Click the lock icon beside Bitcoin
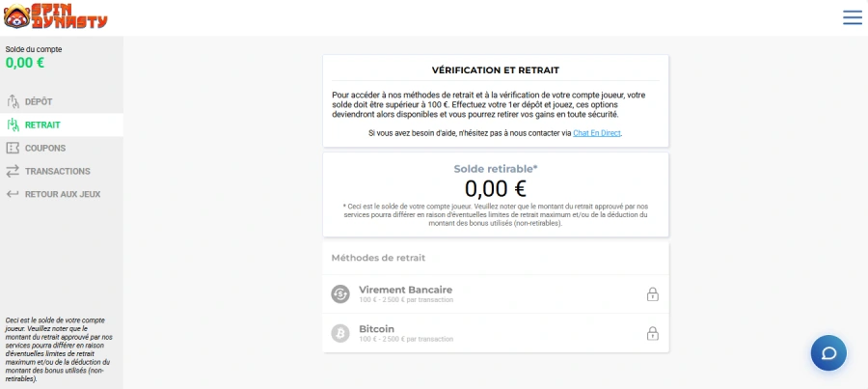The width and height of the screenshot is (868, 389). click(652, 333)
